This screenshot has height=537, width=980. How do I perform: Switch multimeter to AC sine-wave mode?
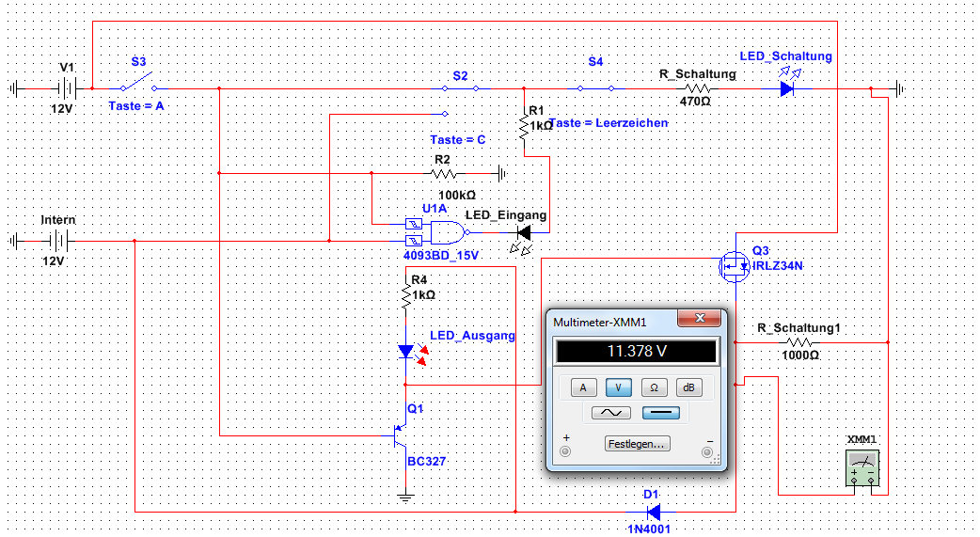610,413
